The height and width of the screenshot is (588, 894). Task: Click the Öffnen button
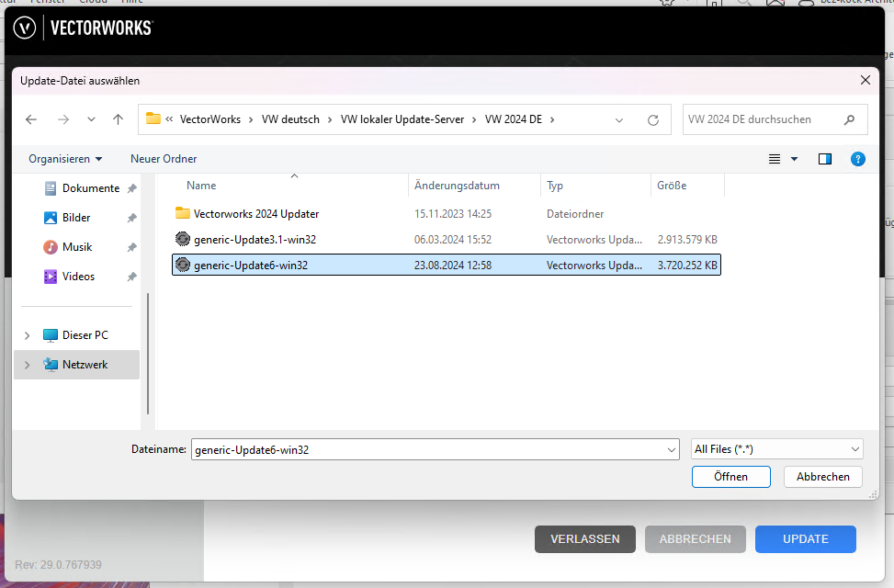730,477
